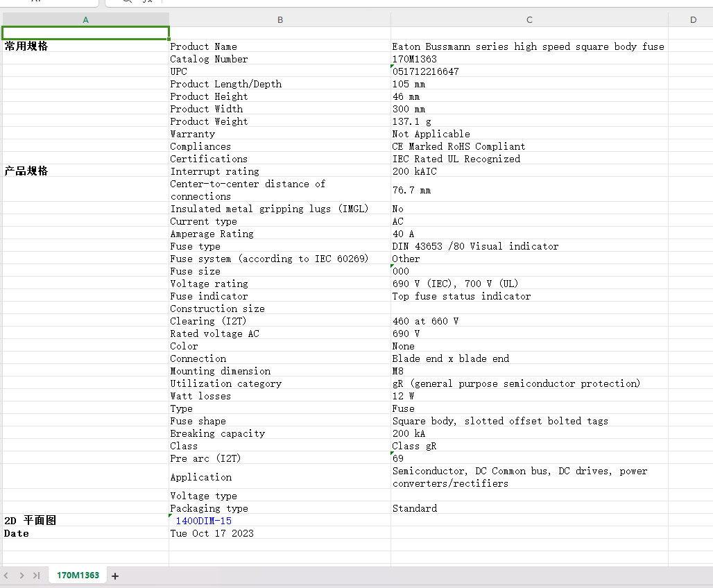Jump to last sheet arrow
Viewport: 713px width, 588px height.
coord(36,576)
